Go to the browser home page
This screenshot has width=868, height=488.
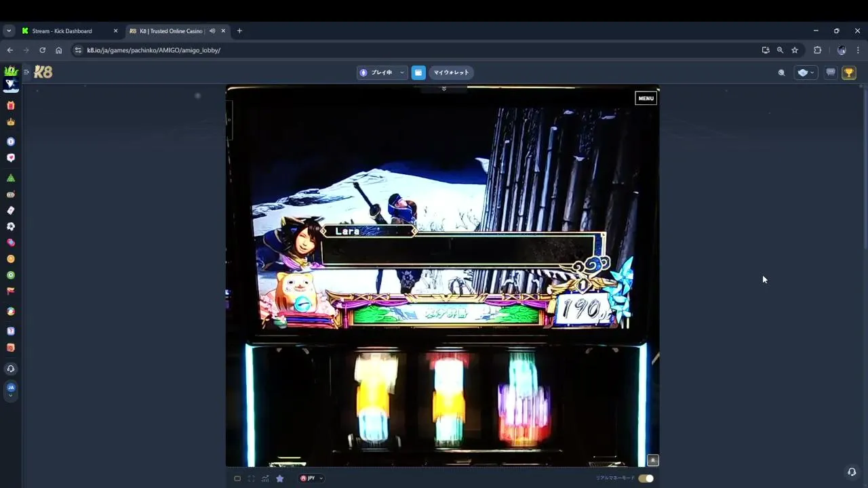tap(59, 50)
